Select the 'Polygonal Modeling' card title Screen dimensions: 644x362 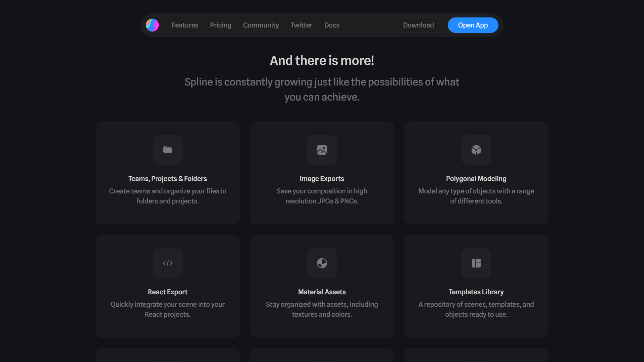[476, 179]
